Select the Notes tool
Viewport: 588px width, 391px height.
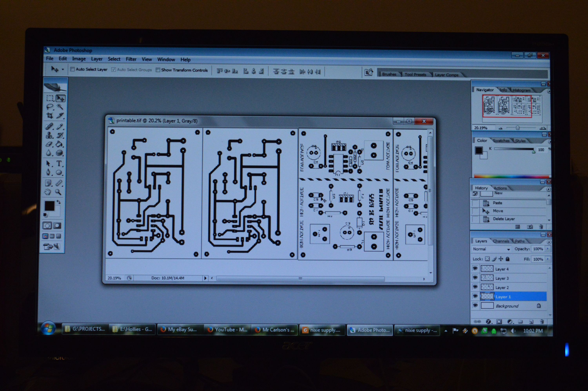(48, 183)
